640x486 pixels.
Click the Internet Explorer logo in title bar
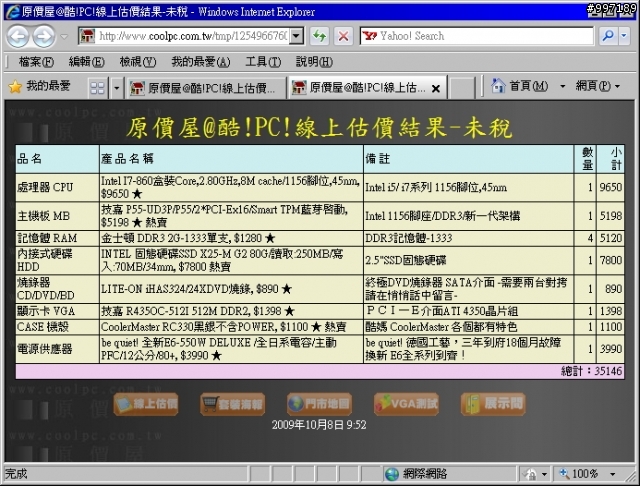(x=13, y=11)
